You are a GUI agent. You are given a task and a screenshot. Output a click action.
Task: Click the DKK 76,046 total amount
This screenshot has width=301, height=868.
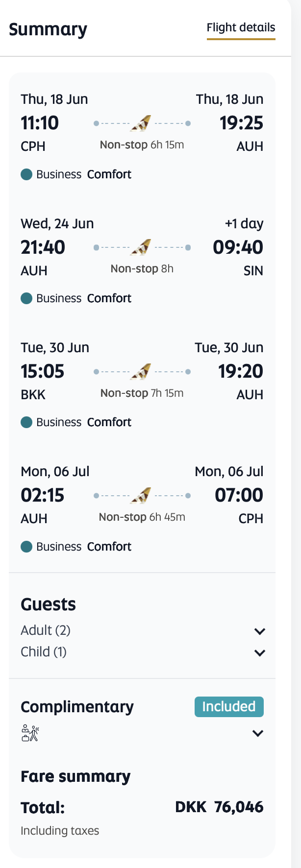219,807
